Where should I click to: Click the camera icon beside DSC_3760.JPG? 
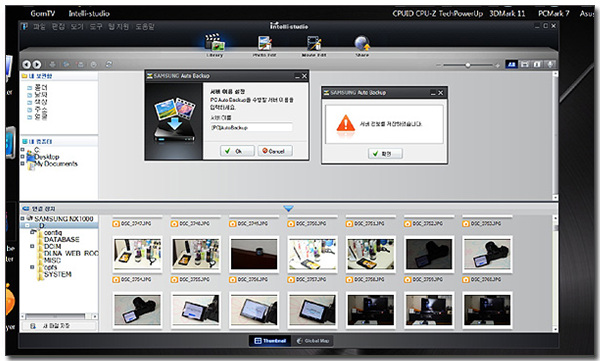[466, 280]
